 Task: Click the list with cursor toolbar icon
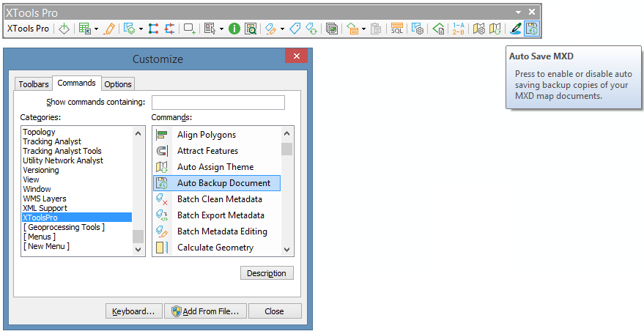[x=210, y=29]
